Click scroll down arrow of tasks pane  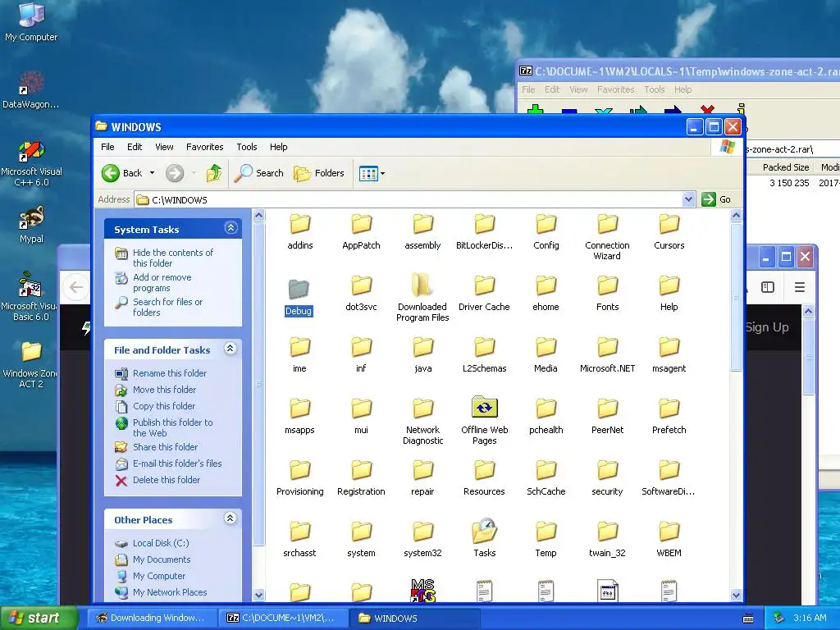click(x=258, y=595)
